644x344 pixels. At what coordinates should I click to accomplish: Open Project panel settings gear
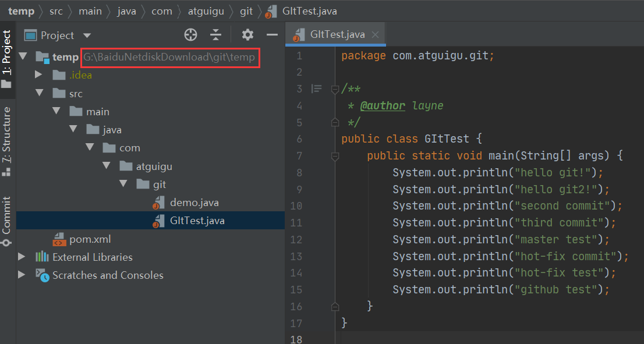tap(248, 35)
